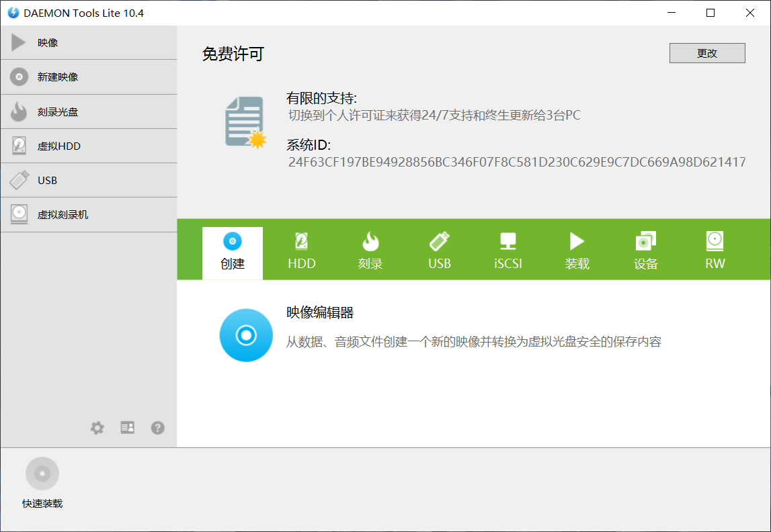
Task: Click the 有限的支持 label
Action: click(321, 98)
